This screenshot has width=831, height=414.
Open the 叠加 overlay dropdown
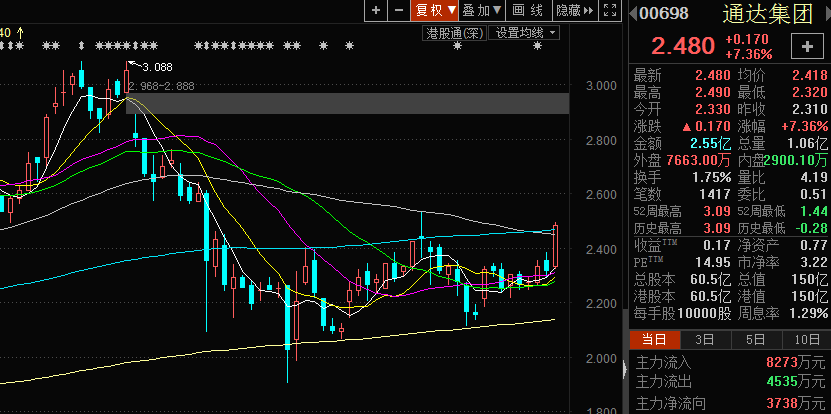[x=483, y=10]
